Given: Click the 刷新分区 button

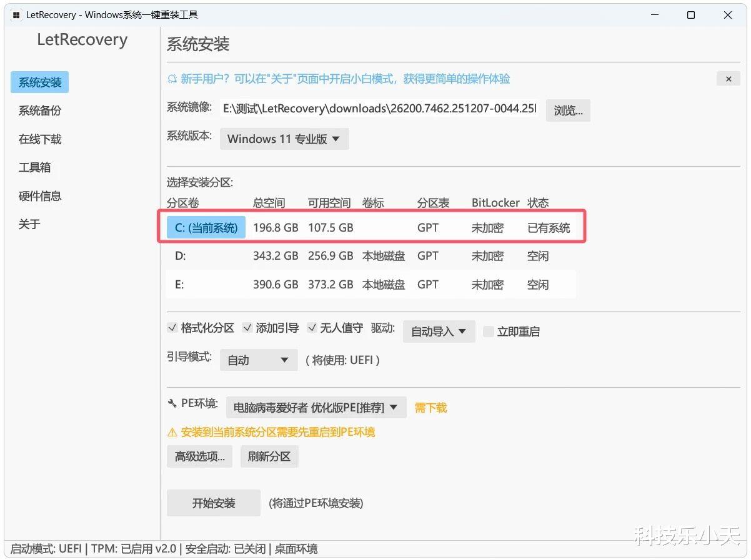Looking at the screenshot, I should click(x=269, y=456).
